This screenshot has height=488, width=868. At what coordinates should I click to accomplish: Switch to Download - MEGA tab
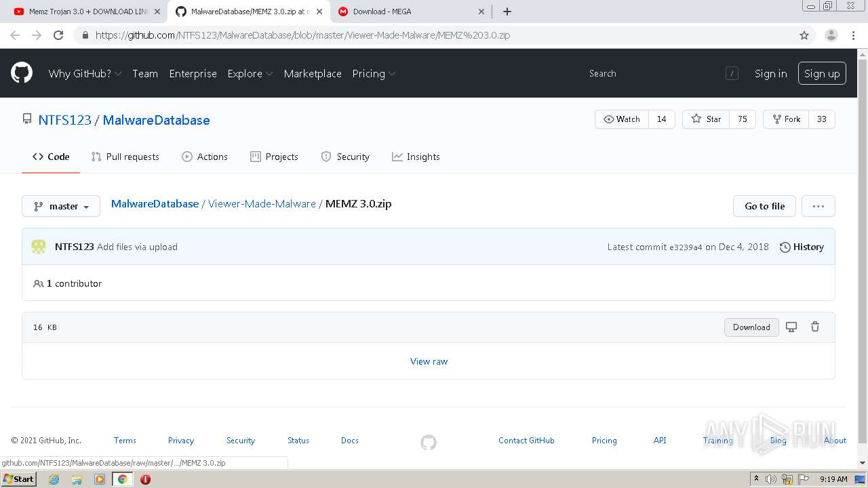[410, 12]
